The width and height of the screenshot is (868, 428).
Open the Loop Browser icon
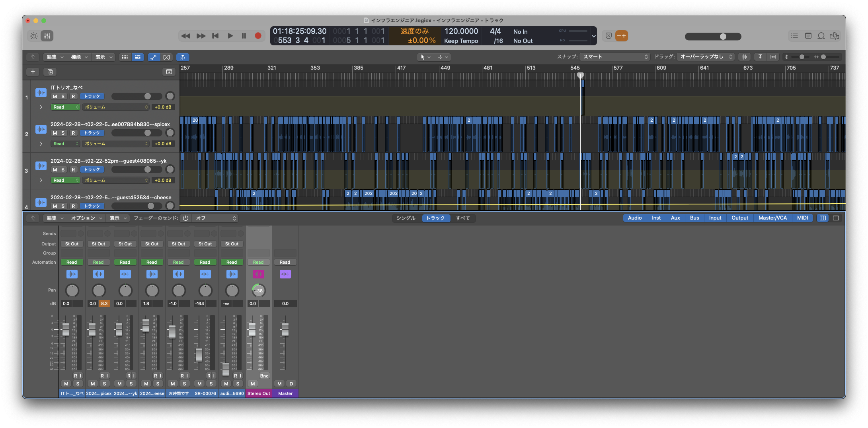click(x=821, y=36)
